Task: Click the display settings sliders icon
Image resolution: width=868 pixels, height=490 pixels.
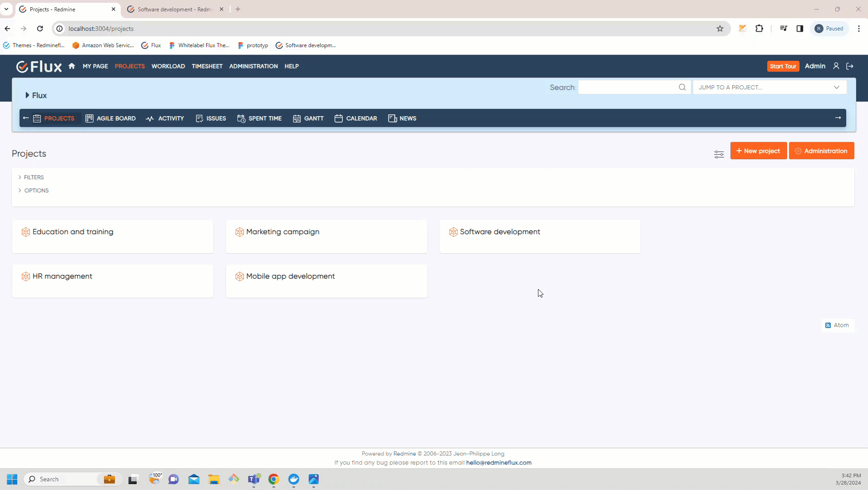Action: pos(719,154)
